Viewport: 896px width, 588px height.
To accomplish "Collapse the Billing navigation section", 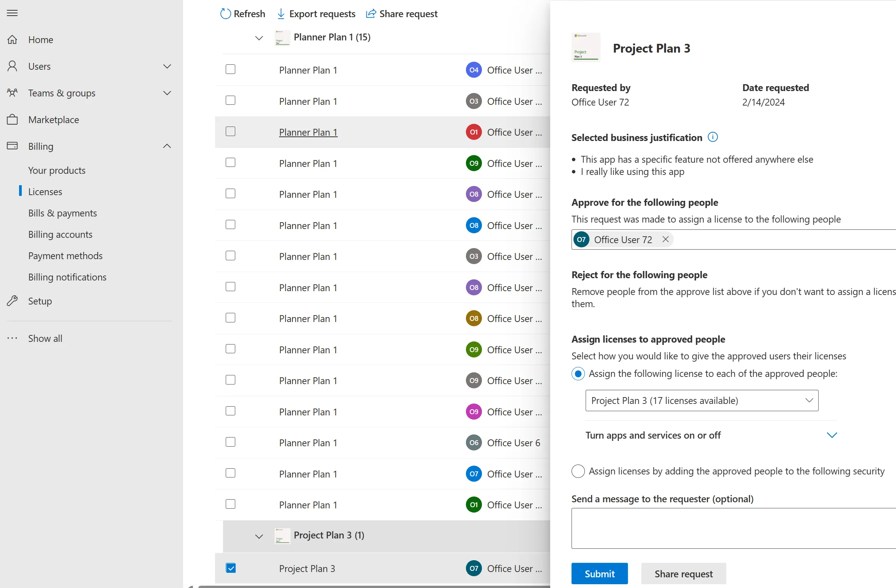I will [167, 146].
